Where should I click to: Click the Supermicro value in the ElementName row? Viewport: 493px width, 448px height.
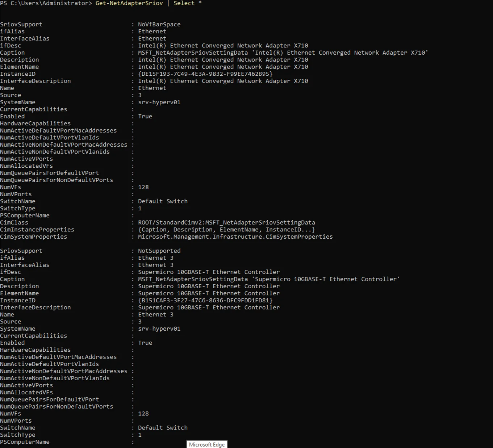tap(209, 293)
